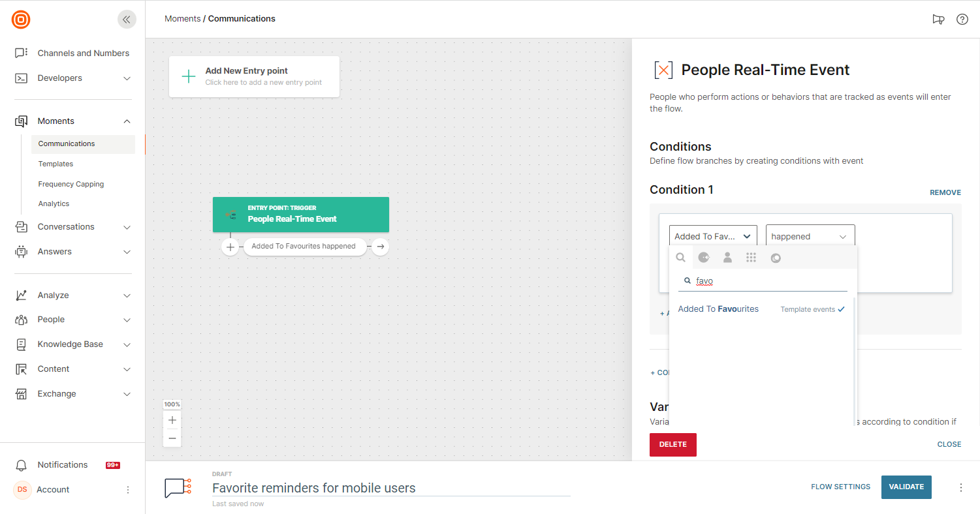980x514 pixels.
Task: Click the arrow icon after Added To Favourites
Action: point(381,247)
